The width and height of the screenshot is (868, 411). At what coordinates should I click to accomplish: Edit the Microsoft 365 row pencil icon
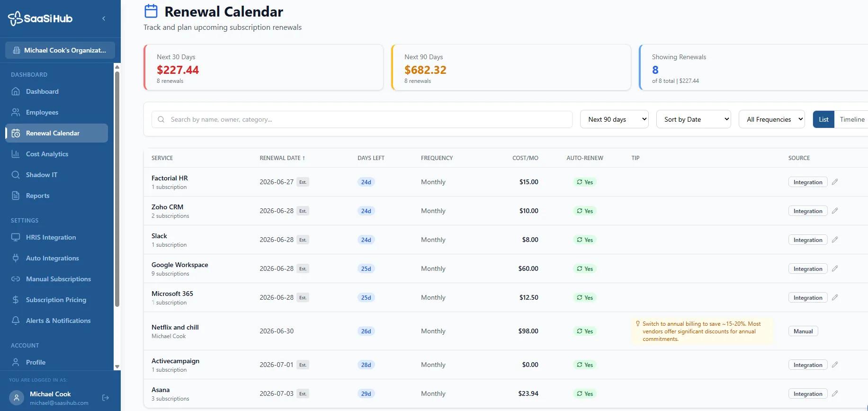[x=835, y=297]
